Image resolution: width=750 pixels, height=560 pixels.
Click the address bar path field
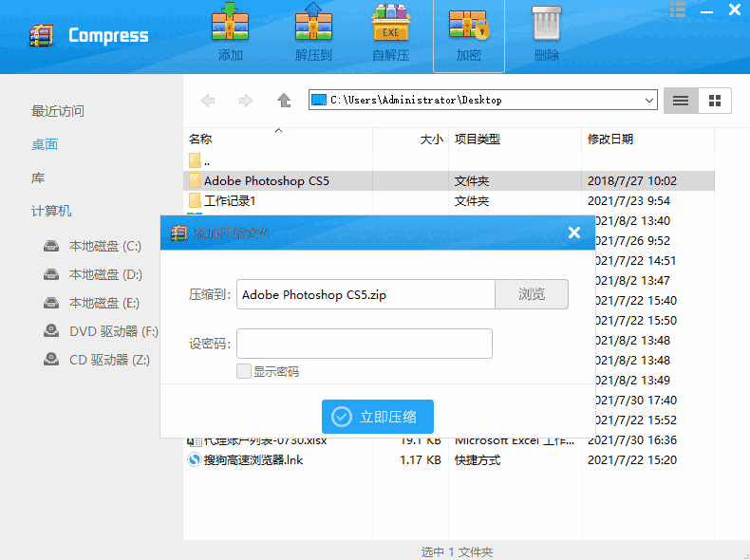tap(482, 100)
